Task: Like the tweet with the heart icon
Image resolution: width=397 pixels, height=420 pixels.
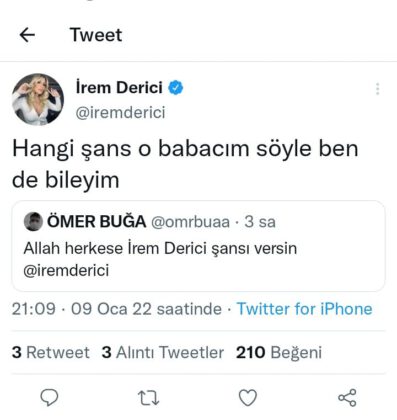Action: (x=248, y=397)
